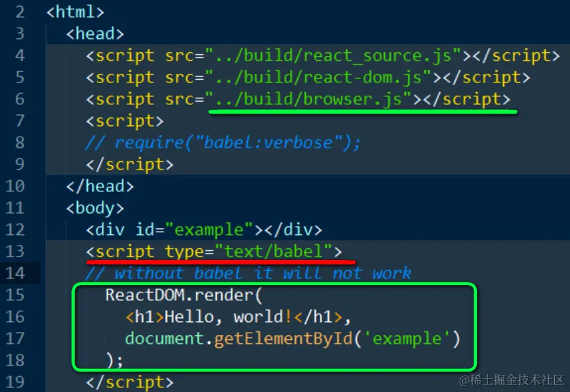Image resolution: width=570 pixels, height=392 pixels.
Task: Click the react_source.js script path string
Action: click(333, 55)
